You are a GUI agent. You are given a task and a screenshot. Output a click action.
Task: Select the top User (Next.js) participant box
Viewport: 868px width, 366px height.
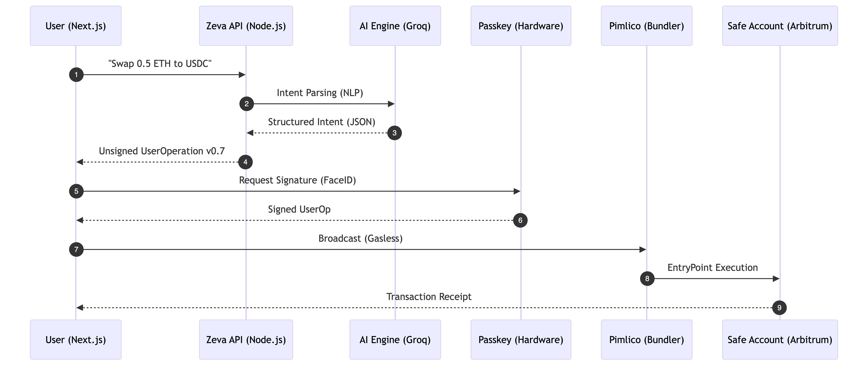[76, 26]
